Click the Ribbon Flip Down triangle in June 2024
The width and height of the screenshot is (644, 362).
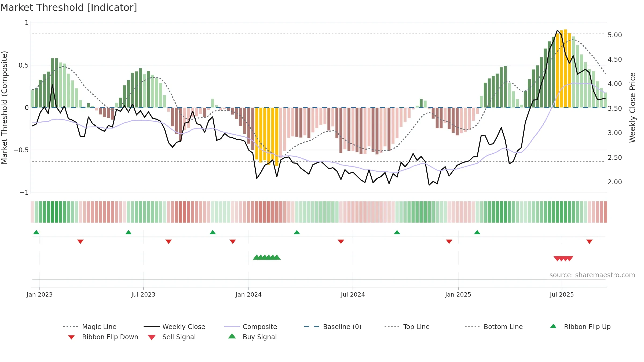click(x=341, y=242)
